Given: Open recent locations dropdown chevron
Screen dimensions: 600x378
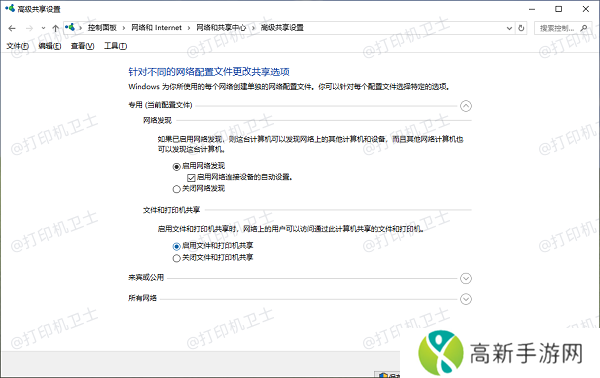Looking at the screenshot, I should (43, 28).
